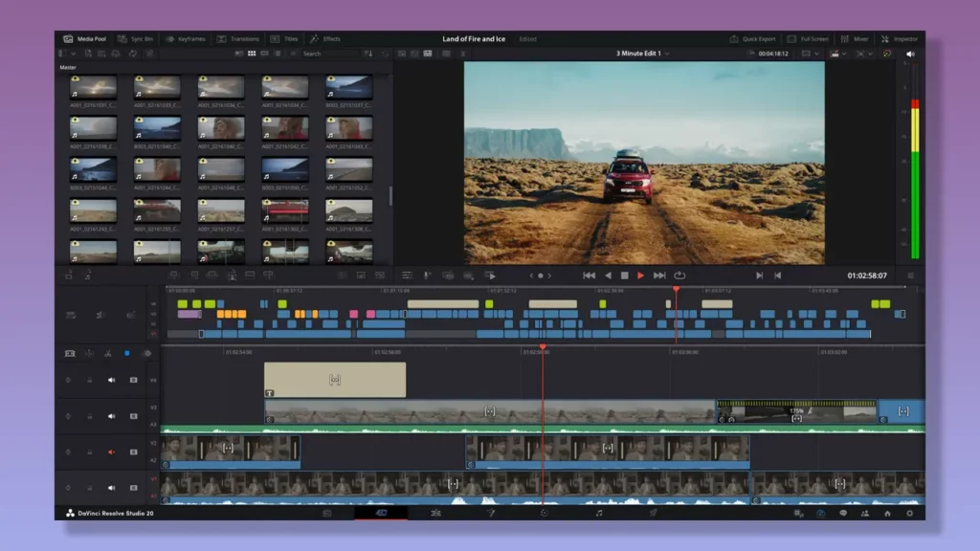Stop playback with the stop button
980x551 pixels.
point(624,275)
